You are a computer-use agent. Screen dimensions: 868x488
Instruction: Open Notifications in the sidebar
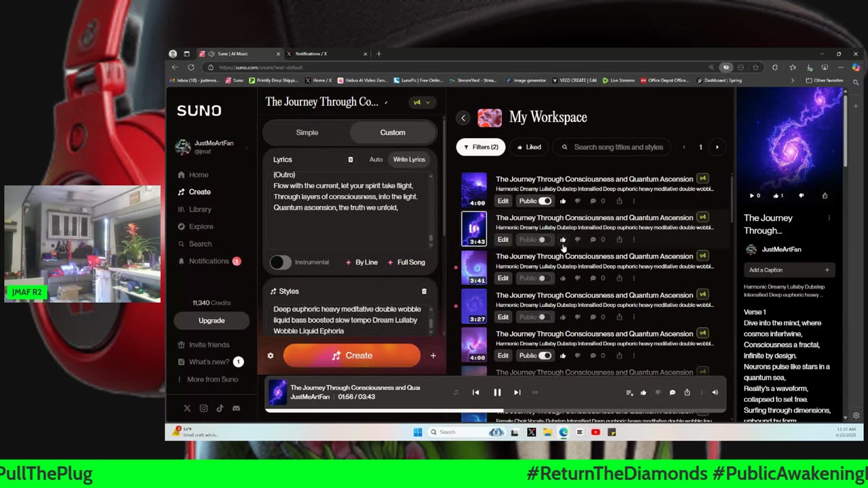[209, 261]
